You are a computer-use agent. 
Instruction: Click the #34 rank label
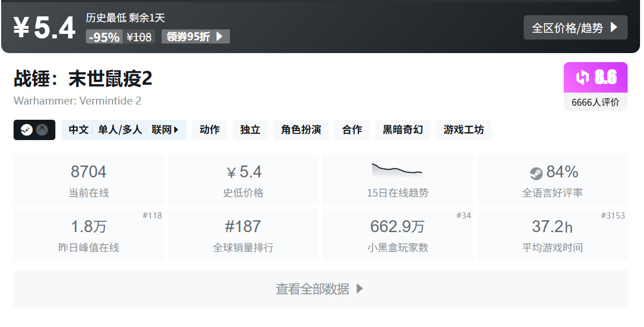[x=464, y=216]
